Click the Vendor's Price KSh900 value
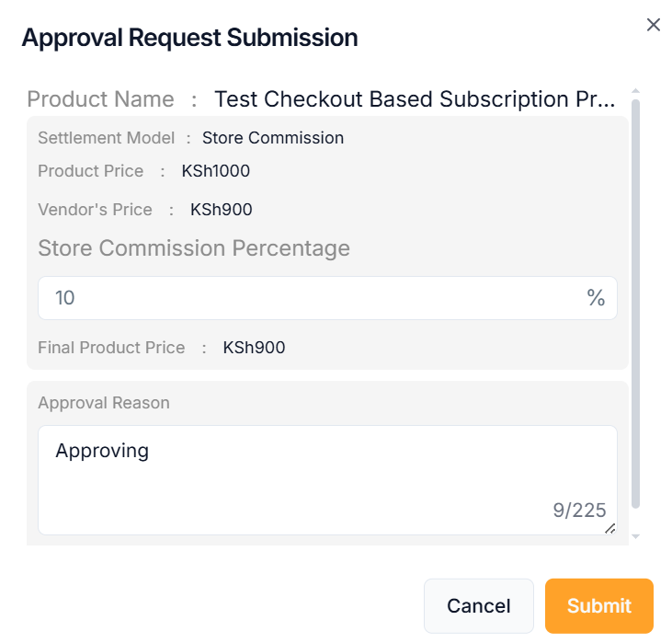Screen dimensions: 672x643 (222, 210)
